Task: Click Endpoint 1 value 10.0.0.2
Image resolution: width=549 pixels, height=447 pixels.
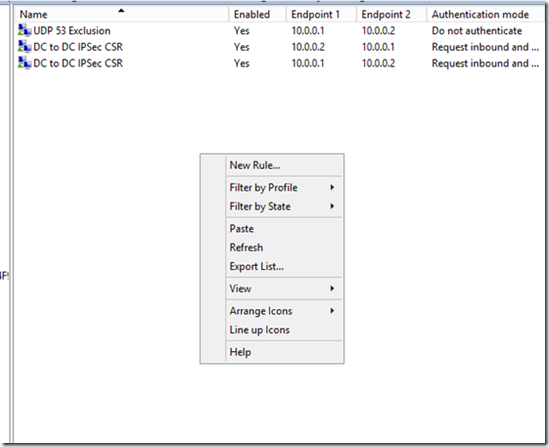Action: [x=308, y=47]
